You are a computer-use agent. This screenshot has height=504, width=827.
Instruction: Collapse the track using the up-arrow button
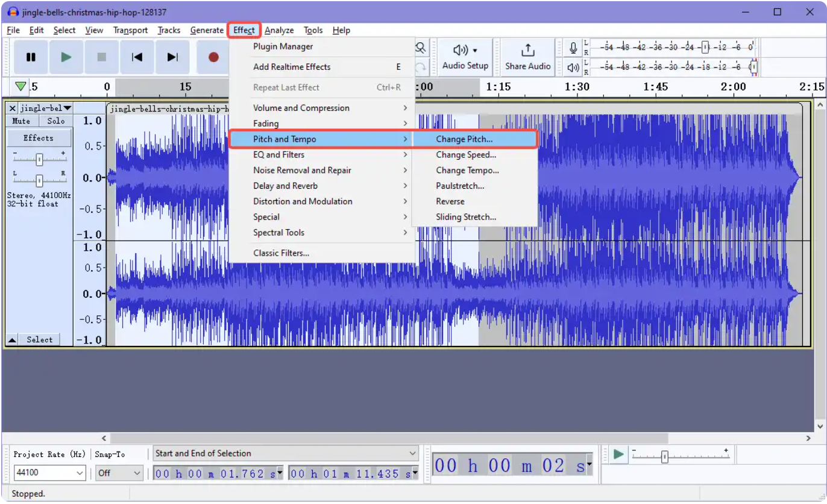(12, 340)
